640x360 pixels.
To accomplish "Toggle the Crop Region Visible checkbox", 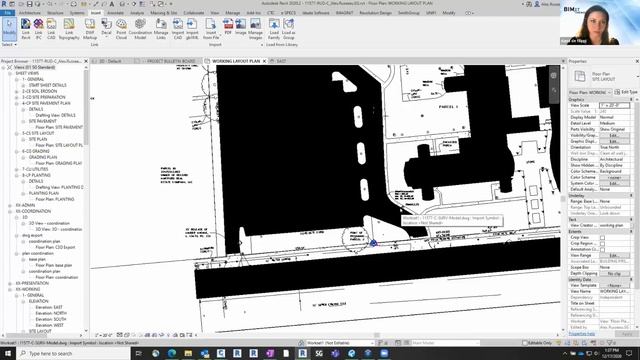I will [x=602, y=243].
